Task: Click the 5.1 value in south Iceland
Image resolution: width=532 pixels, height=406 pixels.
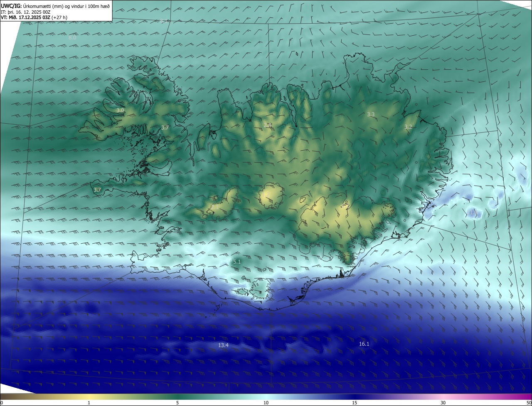Action: (237, 262)
